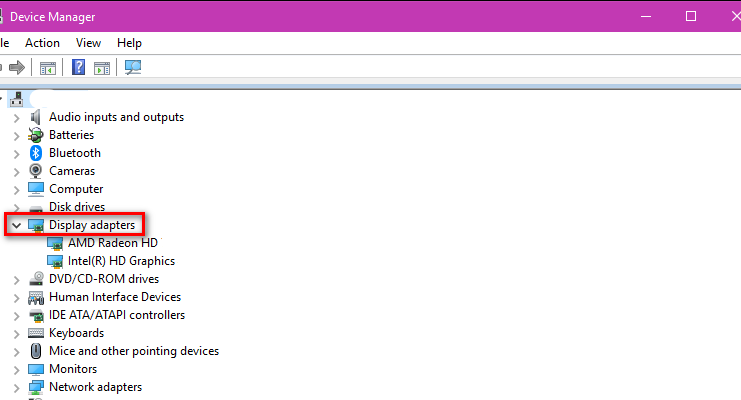Select the Display adapters label
Viewport: 741px width, 400px height.
(92, 225)
